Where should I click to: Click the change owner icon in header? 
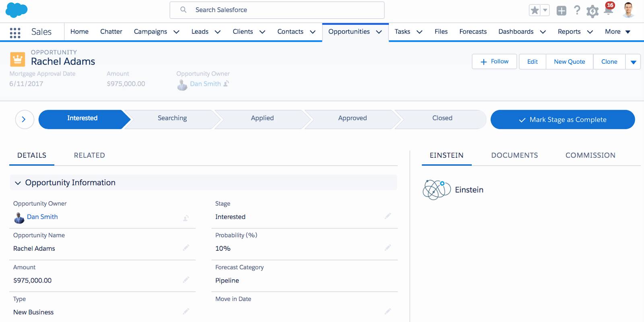point(226,83)
